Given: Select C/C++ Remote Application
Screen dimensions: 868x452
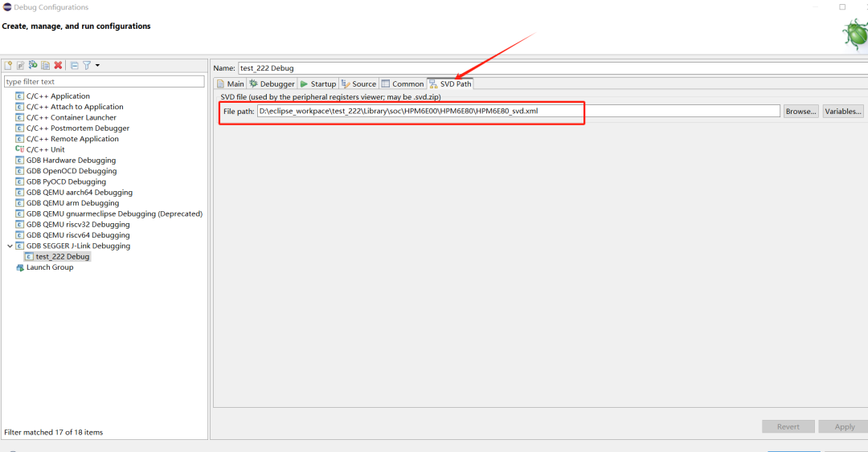Looking at the screenshot, I should pos(72,139).
